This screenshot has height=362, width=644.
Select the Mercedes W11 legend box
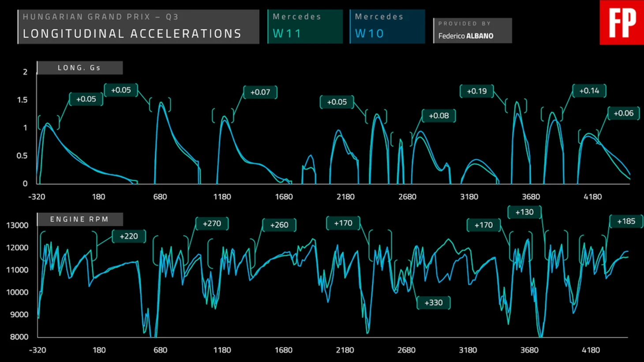pyautogui.click(x=305, y=26)
